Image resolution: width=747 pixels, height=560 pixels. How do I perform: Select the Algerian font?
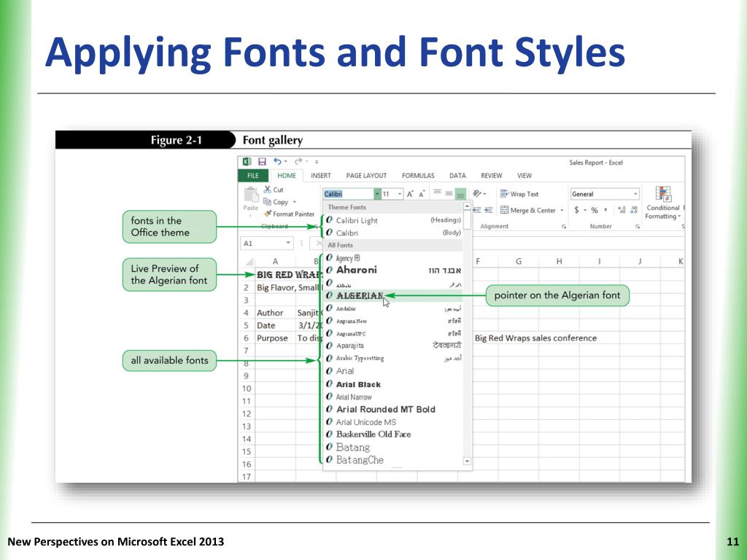(x=393, y=295)
